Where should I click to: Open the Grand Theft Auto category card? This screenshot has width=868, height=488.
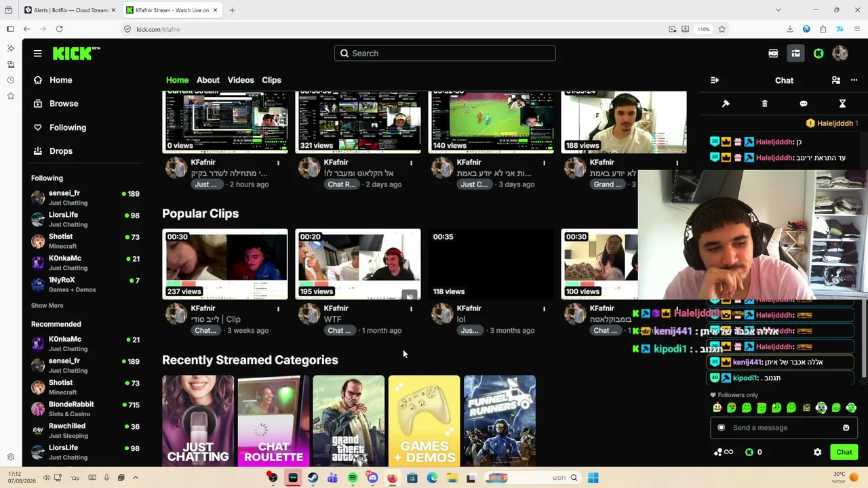[349, 421]
